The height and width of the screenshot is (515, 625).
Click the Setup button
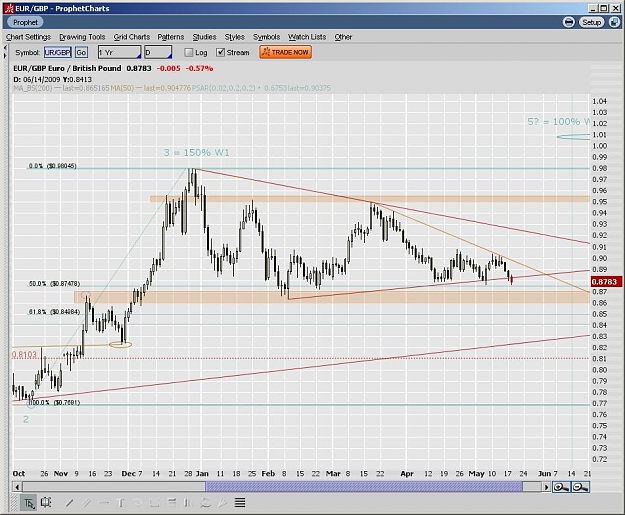[x=592, y=22]
